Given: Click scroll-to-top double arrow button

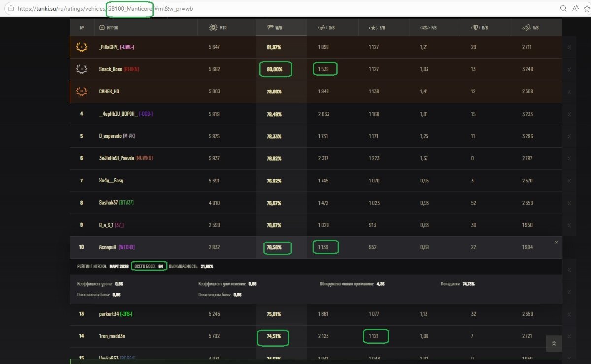Looking at the screenshot, I should coord(554,343).
